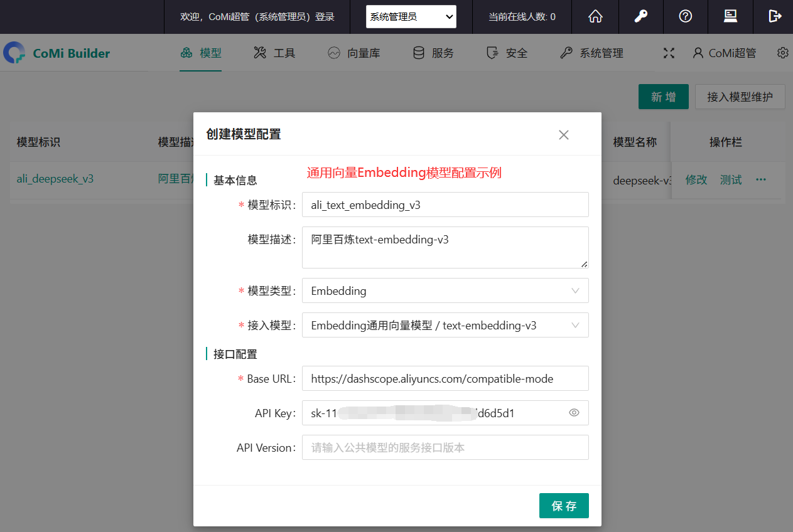
Task: Click the logout icon in top bar
Action: [x=775, y=17]
